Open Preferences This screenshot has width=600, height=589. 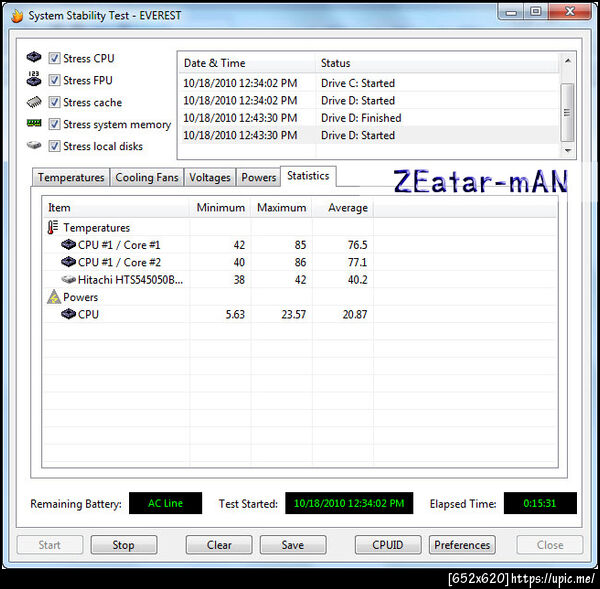[462, 545]
